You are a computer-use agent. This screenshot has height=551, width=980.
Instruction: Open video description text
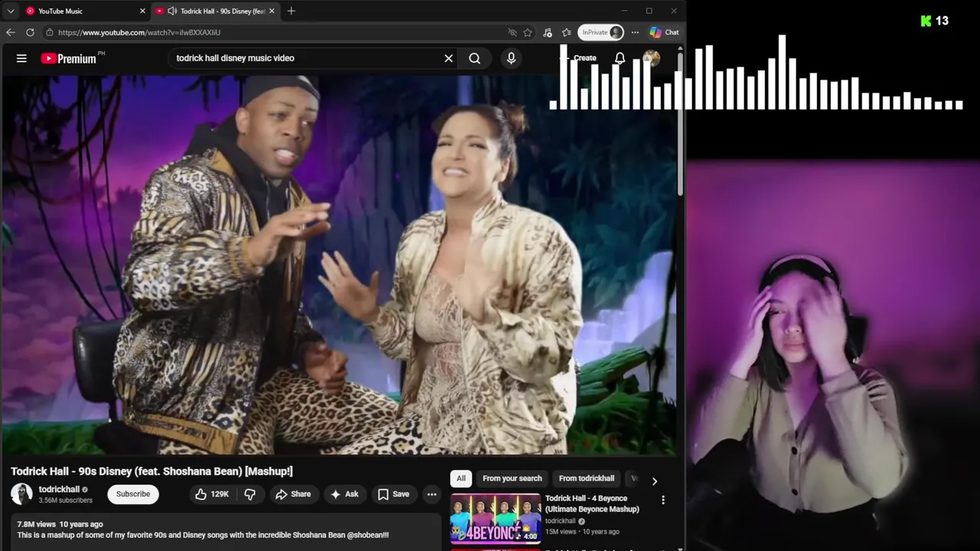coord(203,535)
